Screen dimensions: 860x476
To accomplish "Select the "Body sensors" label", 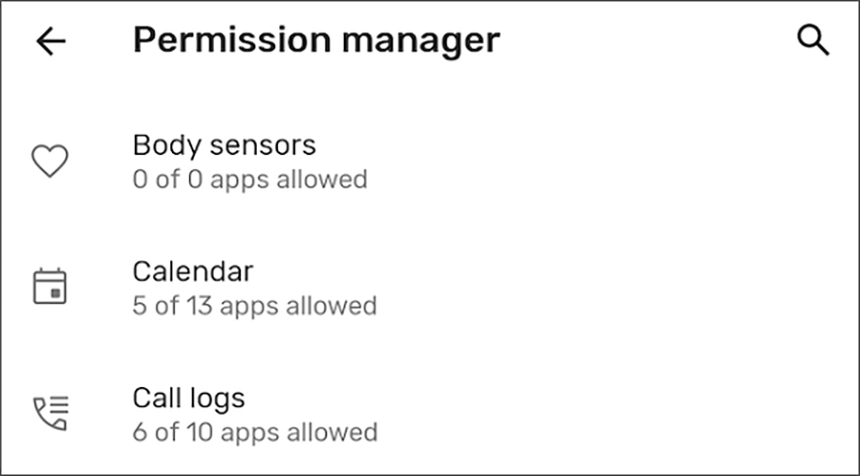I will coord(224,145).
